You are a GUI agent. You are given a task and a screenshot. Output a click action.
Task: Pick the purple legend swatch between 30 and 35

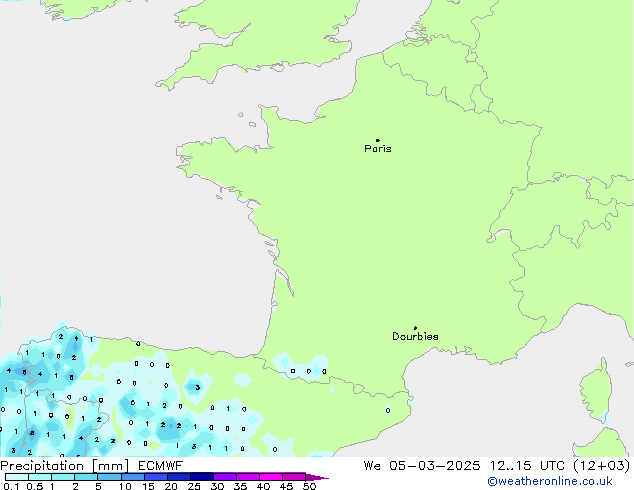[225, 477]
